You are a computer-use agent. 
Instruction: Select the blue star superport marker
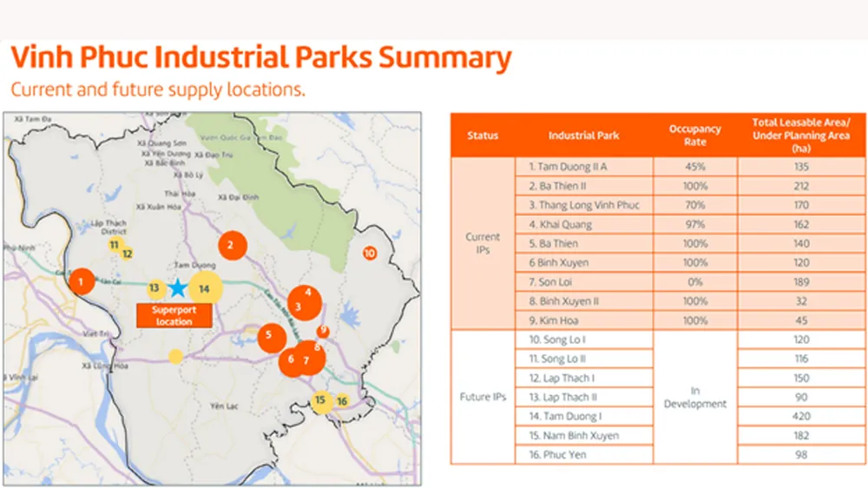pyautogui.click(x=178, y=287)
